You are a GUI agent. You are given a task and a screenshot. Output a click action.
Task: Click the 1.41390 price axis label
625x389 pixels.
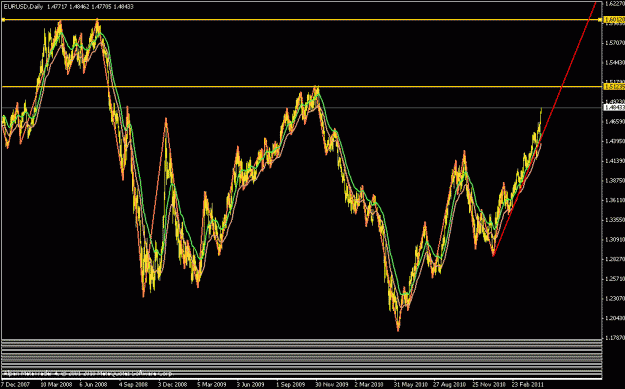(x=615, y=161)
